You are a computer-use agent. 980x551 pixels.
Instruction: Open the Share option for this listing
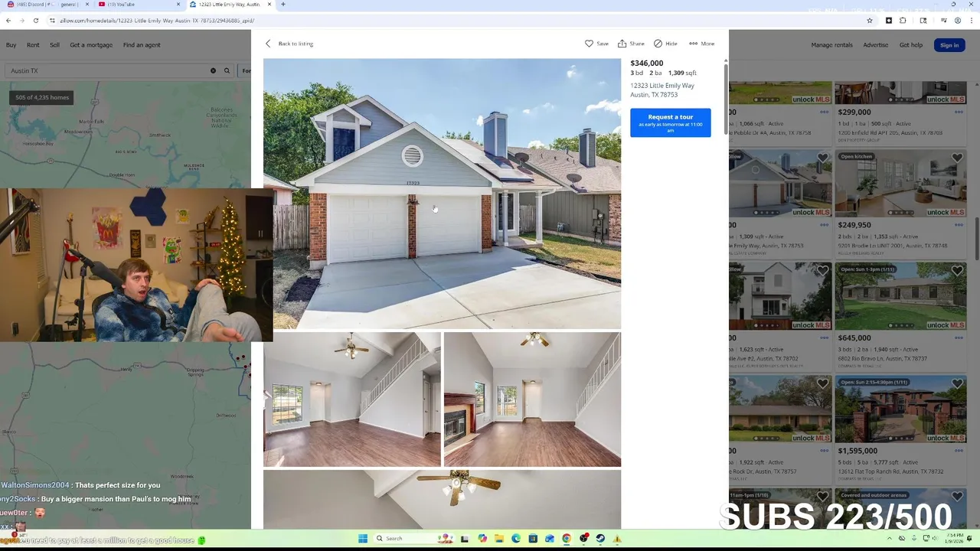pos(631,44)
